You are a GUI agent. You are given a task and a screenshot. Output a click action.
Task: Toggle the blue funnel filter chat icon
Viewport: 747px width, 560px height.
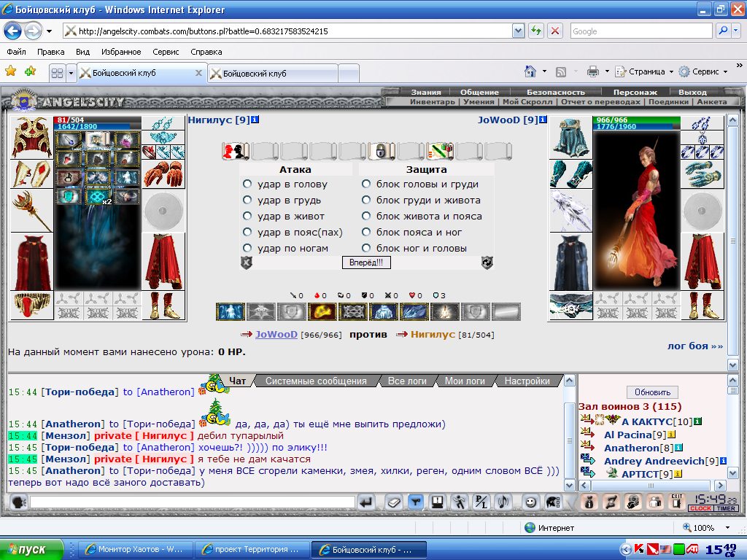415,502
